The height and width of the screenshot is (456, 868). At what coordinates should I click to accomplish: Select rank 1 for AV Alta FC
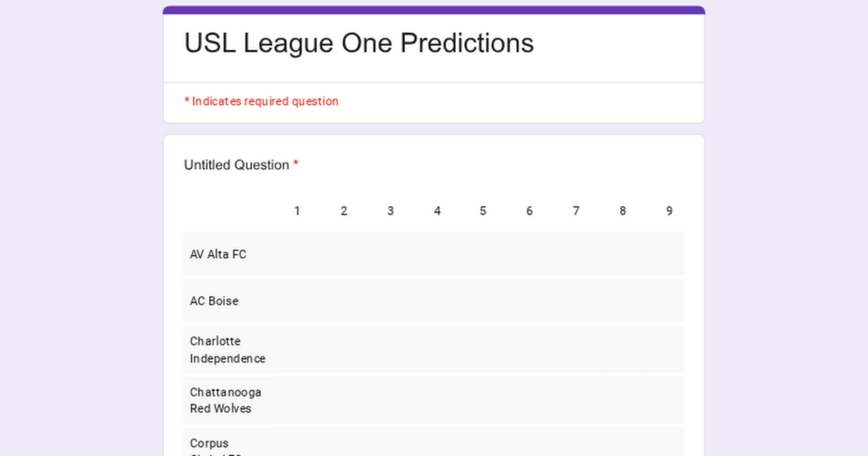pyautogui.click(x=297, y=254)
